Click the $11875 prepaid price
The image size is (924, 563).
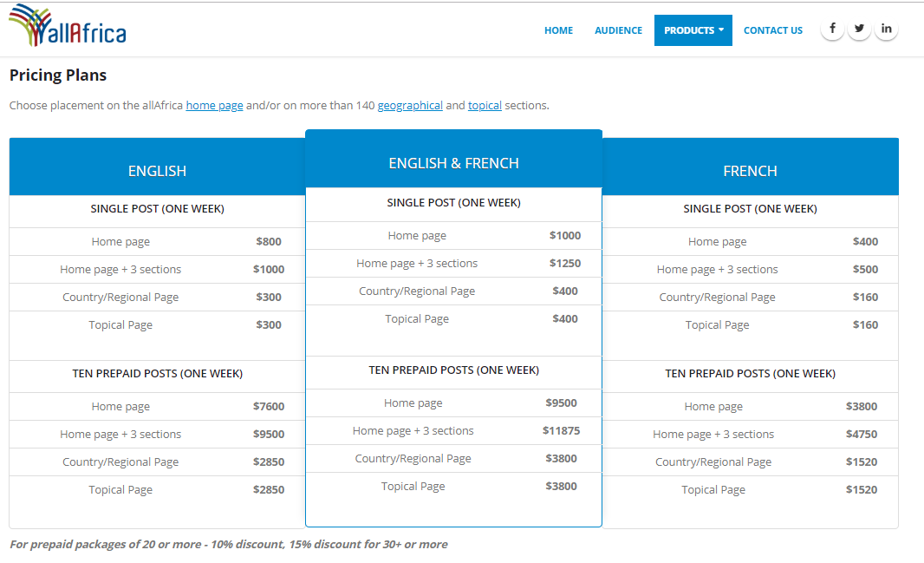click(x=561, y=431)
